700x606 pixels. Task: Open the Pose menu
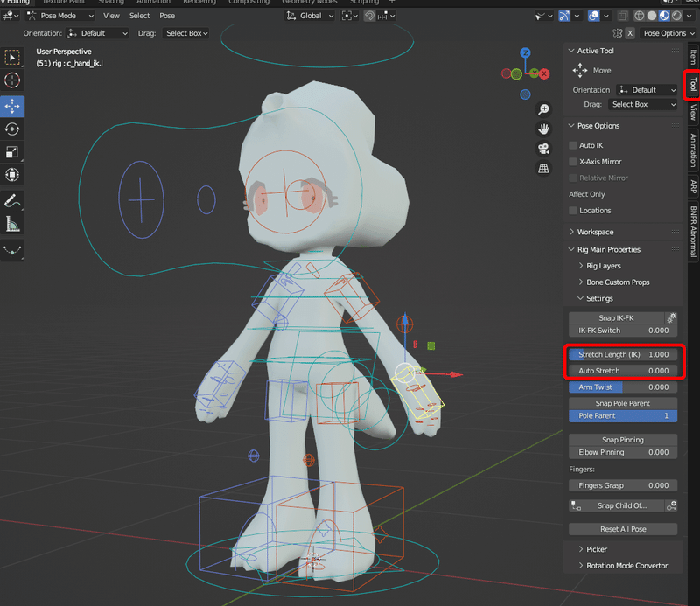click(167, 16)
